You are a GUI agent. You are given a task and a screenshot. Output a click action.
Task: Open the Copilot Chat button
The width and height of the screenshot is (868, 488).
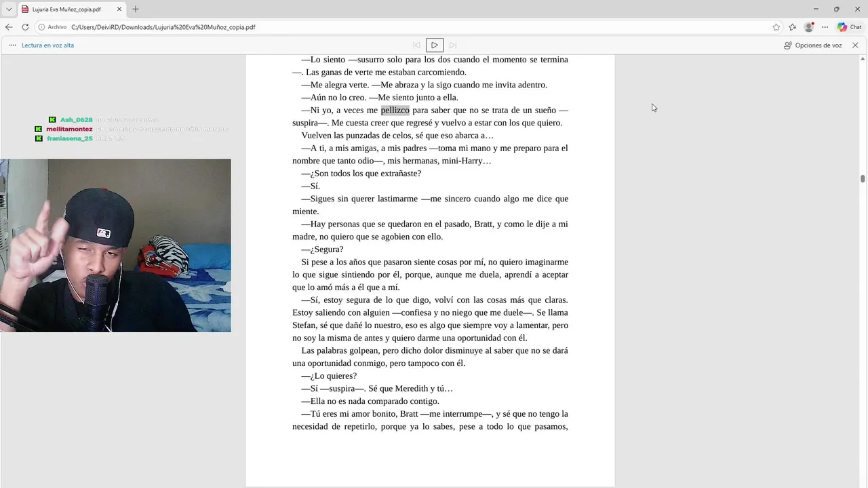pyautogui.click(x=850, y=27)
